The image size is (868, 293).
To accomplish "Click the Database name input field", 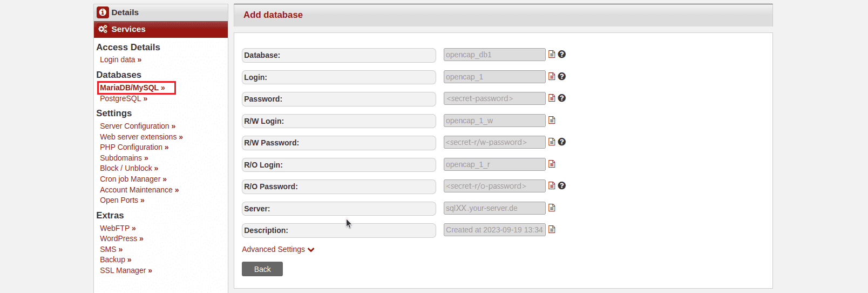I will click(x=494, y=55).
